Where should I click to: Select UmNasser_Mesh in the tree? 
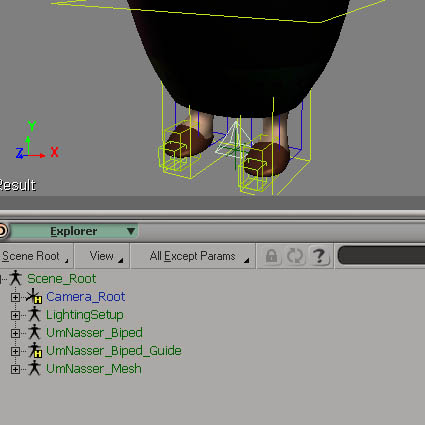[94, 369]
